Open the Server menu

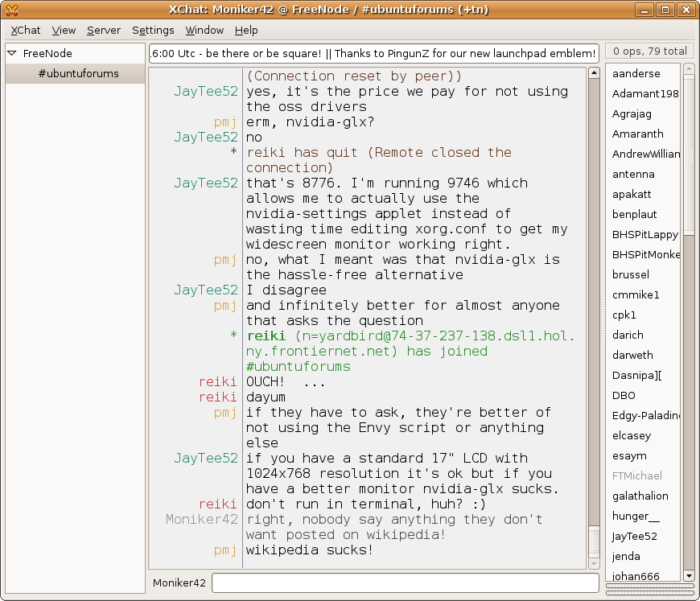104,31
